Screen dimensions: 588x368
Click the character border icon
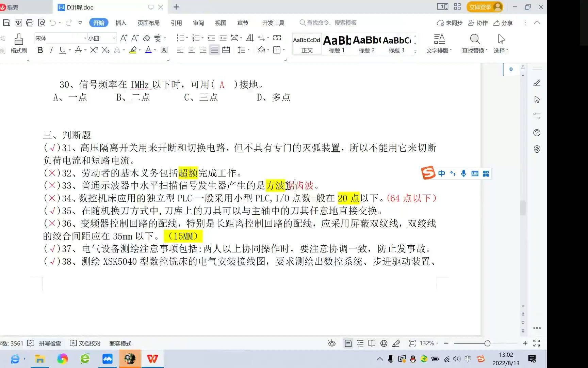(164, 50)
